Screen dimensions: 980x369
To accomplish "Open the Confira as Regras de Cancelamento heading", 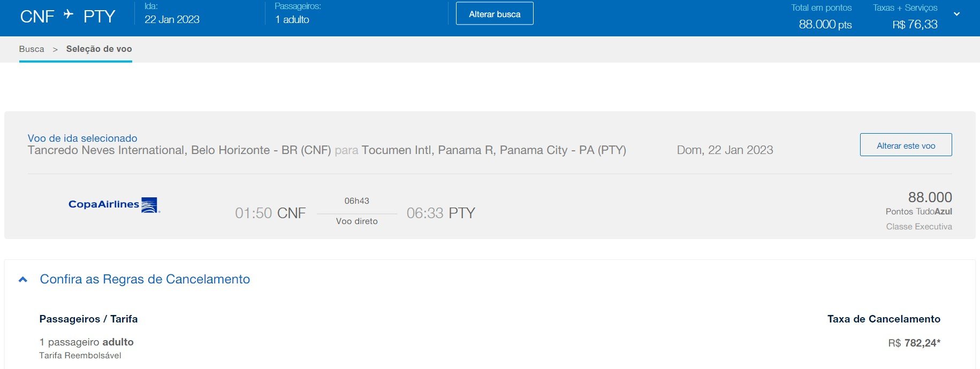I will (145, 279).
